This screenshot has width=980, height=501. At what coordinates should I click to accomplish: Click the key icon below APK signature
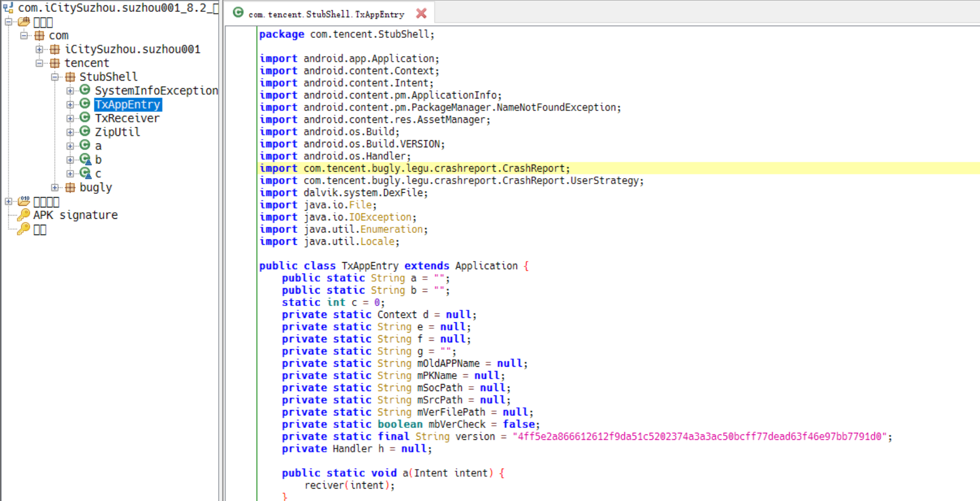[23, 229]
